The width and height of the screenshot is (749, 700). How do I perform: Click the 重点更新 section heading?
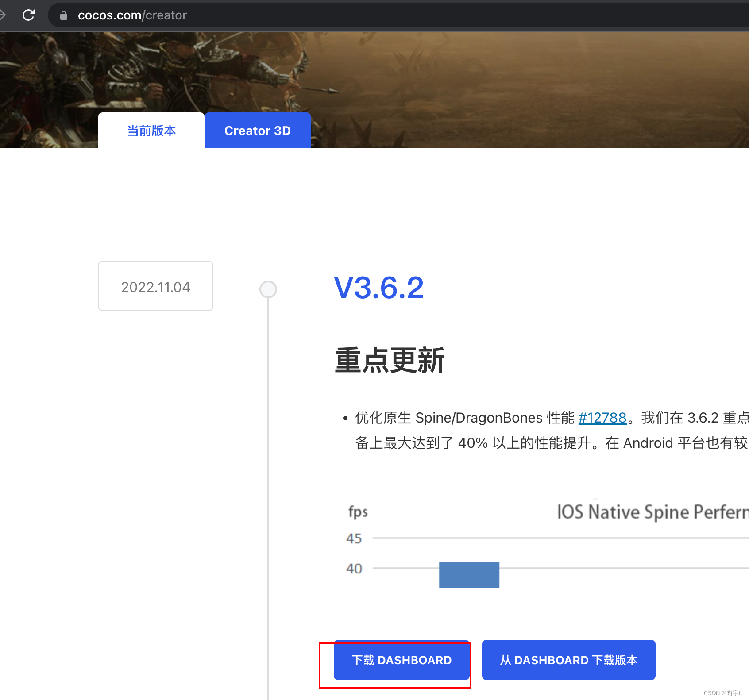click(390, 360)
